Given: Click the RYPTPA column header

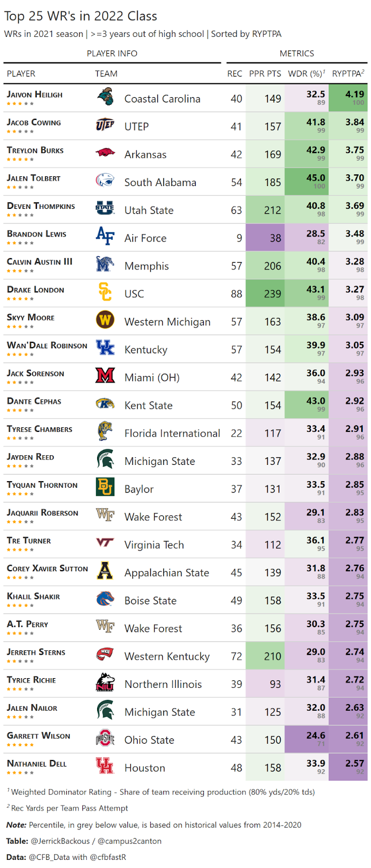Looking at the screenshot, I should 348,73.
